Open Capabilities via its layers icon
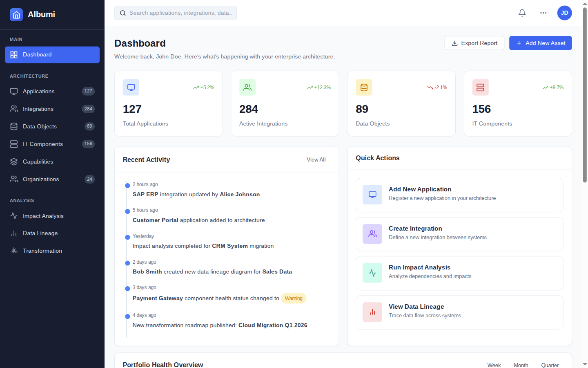 [14, 162]
